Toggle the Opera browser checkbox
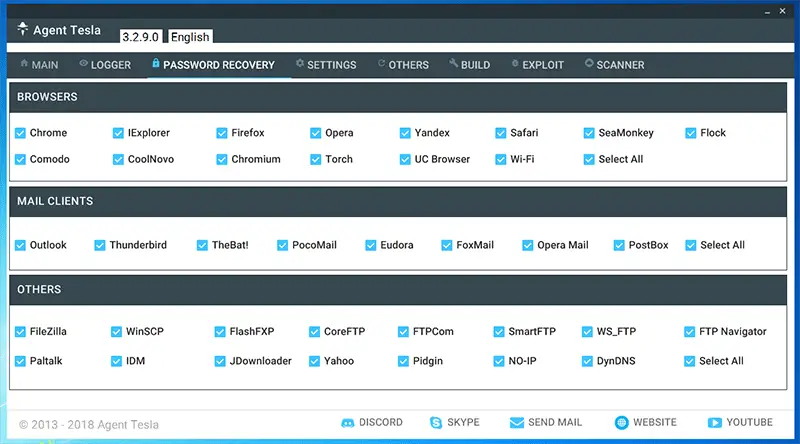 click(x=315, y=133)
